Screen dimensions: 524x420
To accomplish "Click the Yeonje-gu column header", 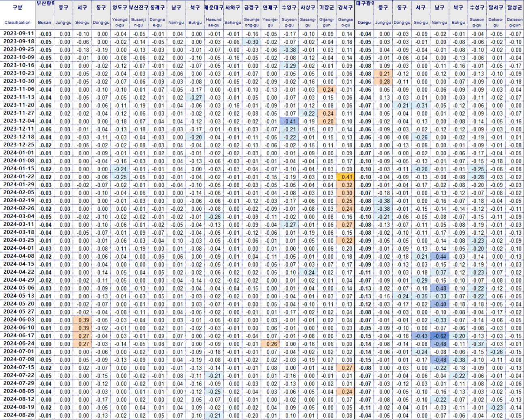I will click(270, 22).
